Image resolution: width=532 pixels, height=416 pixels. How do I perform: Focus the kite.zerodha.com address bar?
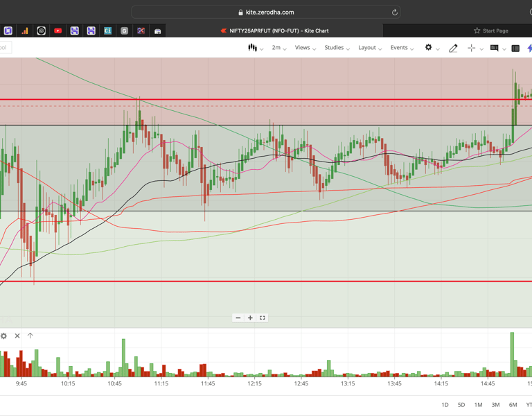click(266, 12)
